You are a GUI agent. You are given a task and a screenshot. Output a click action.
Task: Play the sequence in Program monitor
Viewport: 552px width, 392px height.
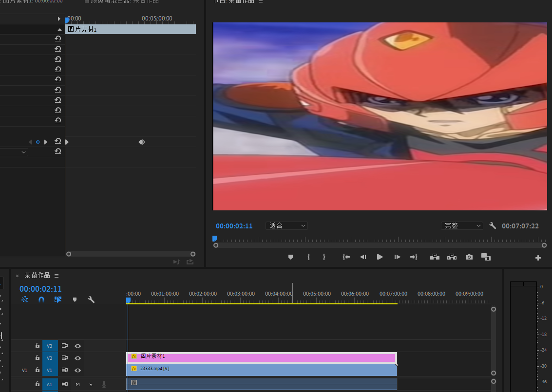pyautogui.click(x=380, y=257)
